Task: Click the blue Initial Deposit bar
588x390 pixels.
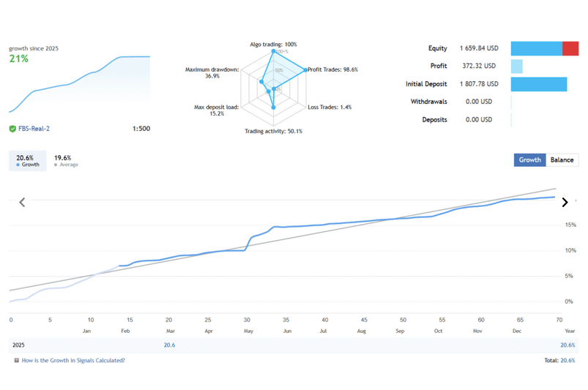Action: pos(539,84)
